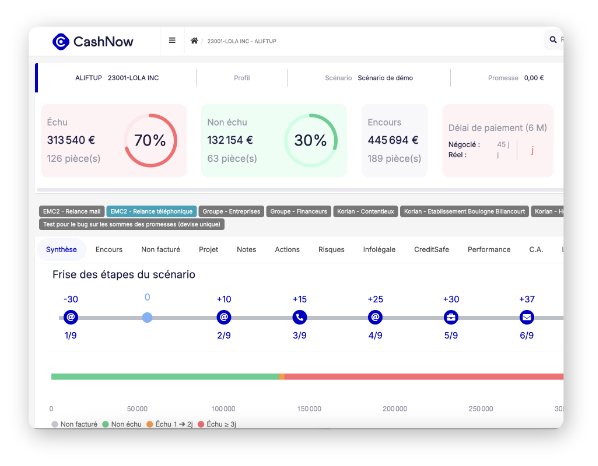Click the Profil header field
This screenshot has width=598, height=466.
[x=242, y=78]
